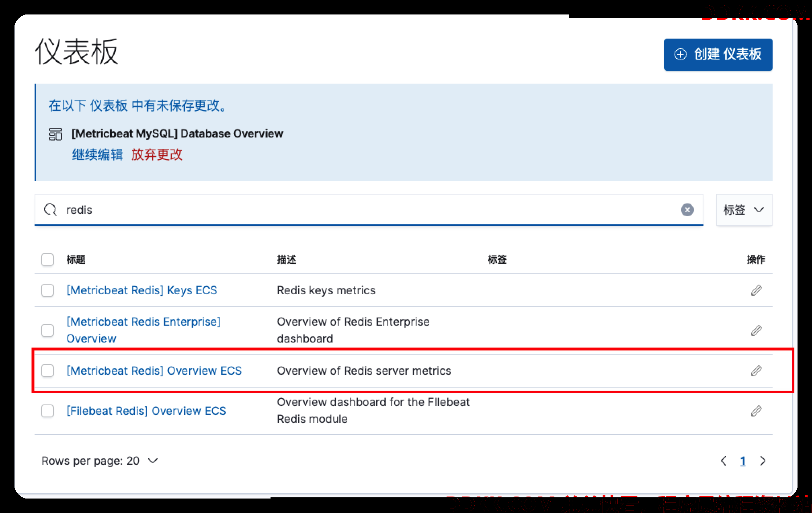Image resolution: width=812 pixels, height=513 pixels.
Task: Open [Metricbeat MySQL] Database Overview entry
Action: click(177, 133)
